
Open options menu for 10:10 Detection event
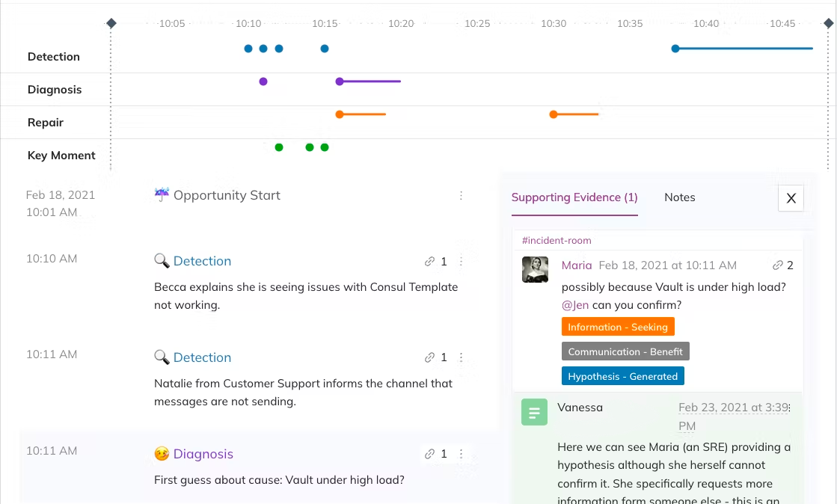point(462,261)
